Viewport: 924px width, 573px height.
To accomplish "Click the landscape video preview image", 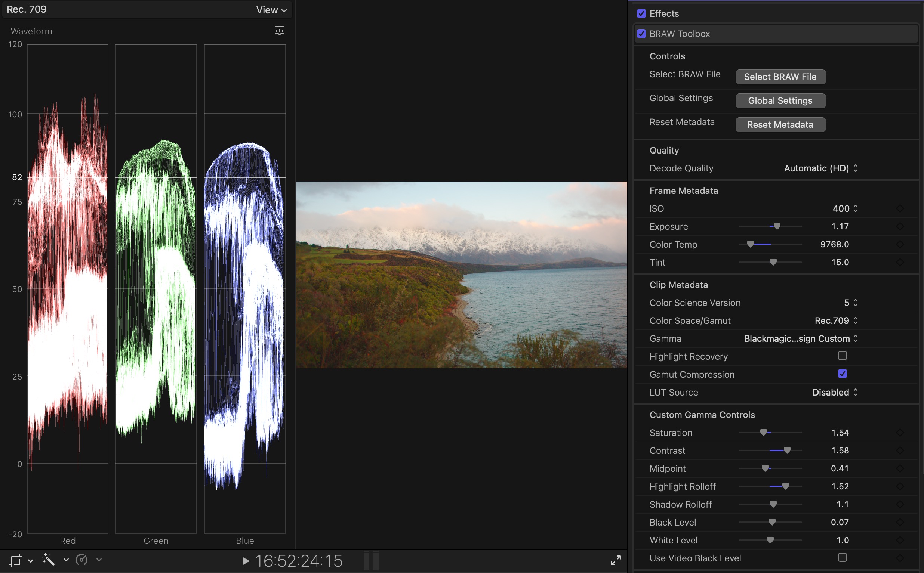I will tap(461, 275).
